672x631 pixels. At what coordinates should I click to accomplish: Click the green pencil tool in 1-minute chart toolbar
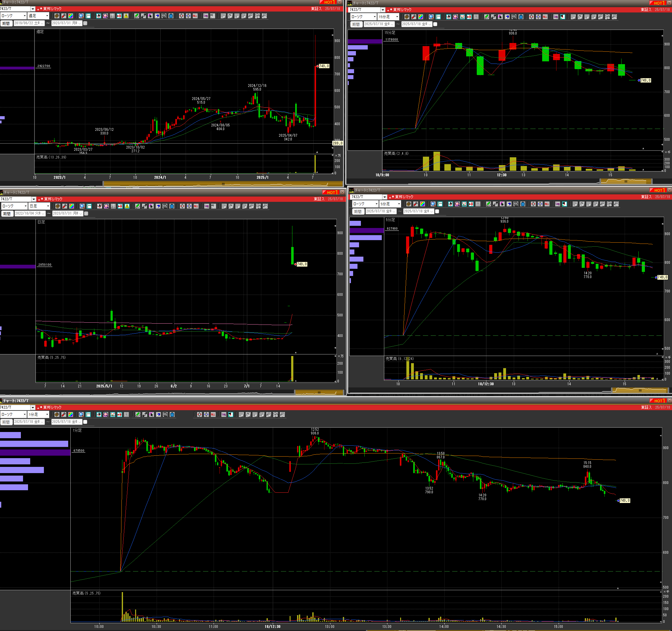pos(138,415)
